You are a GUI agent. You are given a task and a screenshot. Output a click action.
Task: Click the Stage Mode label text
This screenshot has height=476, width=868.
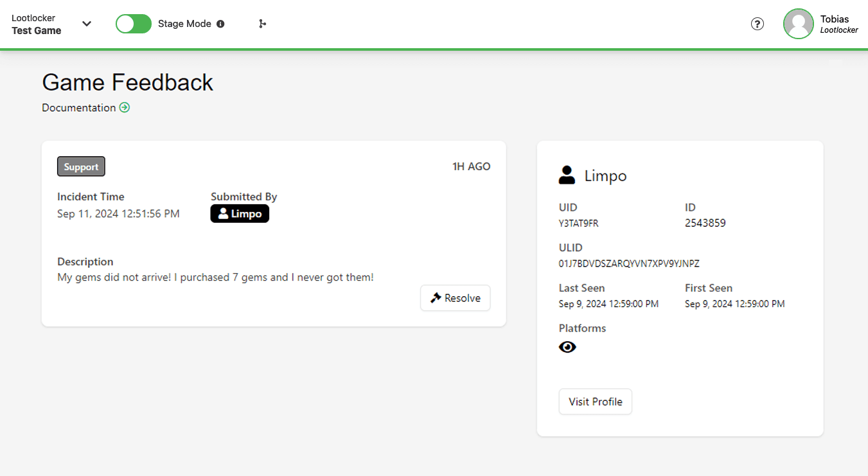coord(184,24)
